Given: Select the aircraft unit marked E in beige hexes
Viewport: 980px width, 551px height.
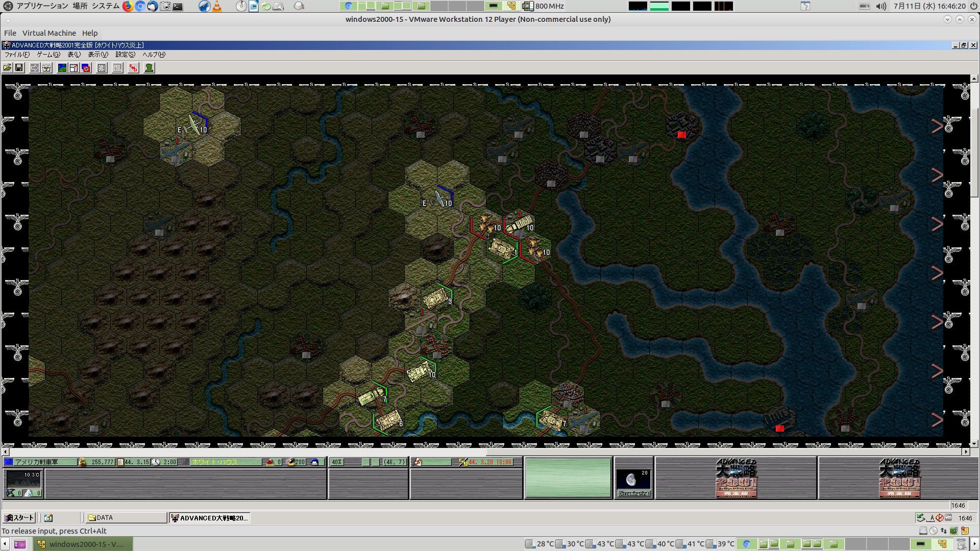Looking at the screenshot, I should tap(192, 126).
